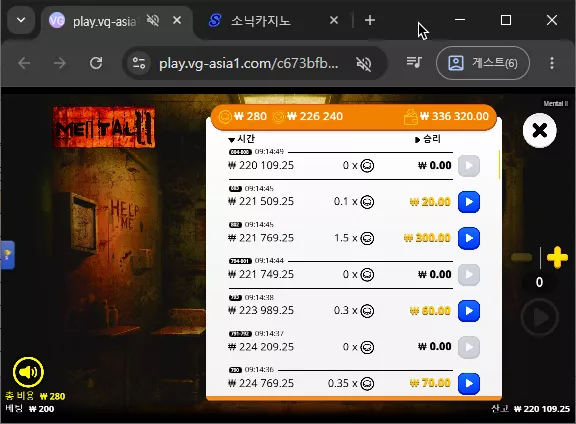Screen dimensions: 576x424
Task: Open the tab search dropdown arrow
Action: 21,20
